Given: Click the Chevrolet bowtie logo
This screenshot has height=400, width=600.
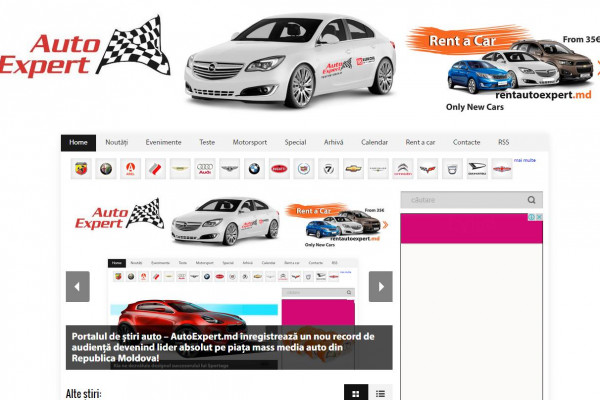Looking at the screenshot, I should coord(353,168).
